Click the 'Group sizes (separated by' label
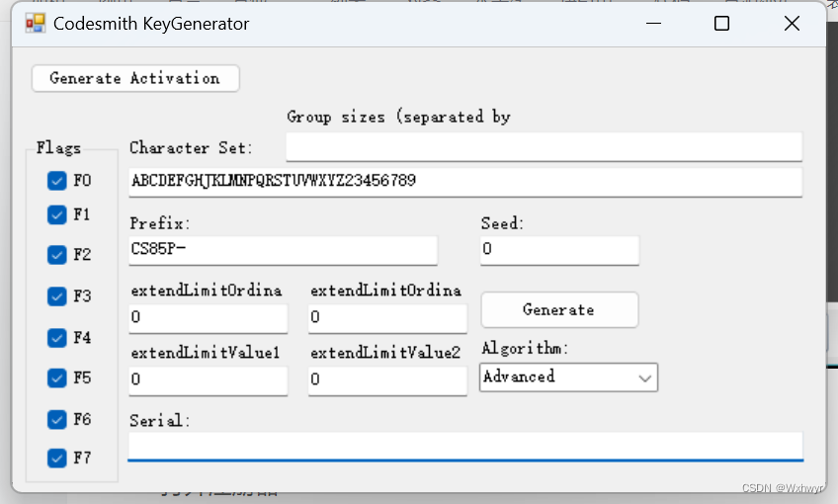This screenshot has width=838, height=504. (398, 117)
